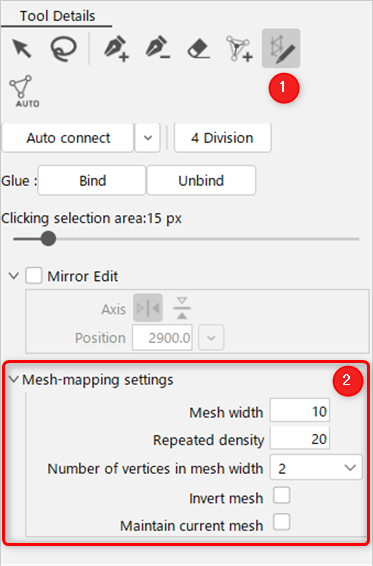This screenshot has width=373, height=566.
Task: Select the arrow selection tool
Action: pos(22,48)
